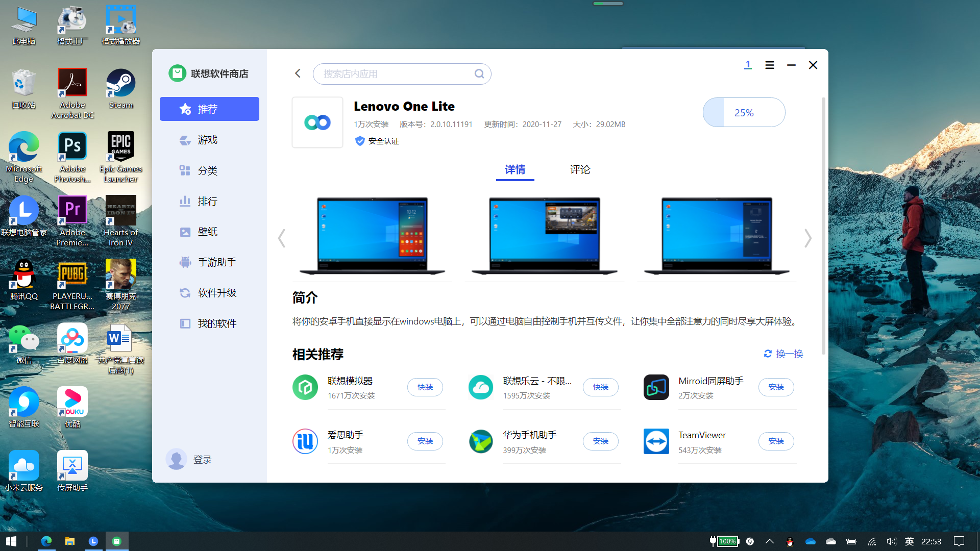Open TeamViewer app icon in recommendations
Viewport: 980px width, 551px height.
[656, 441]
